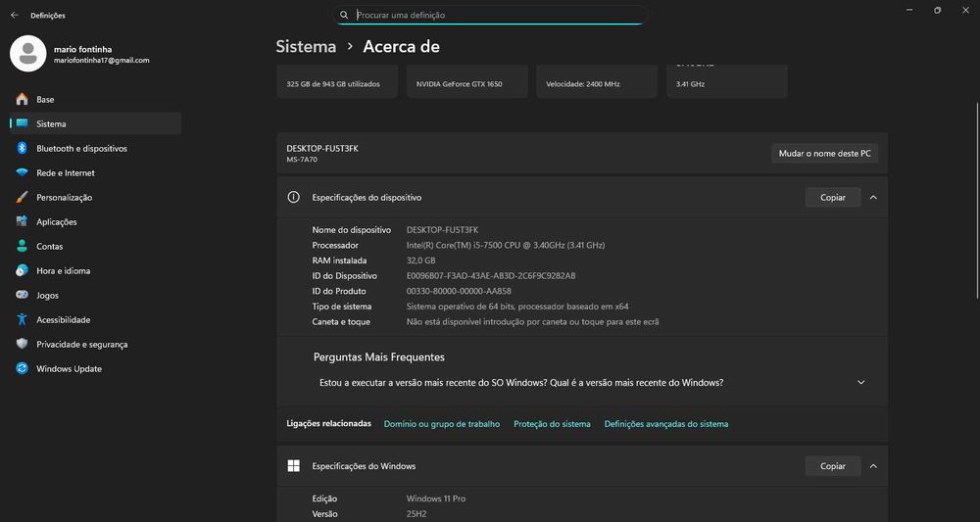Viewport: 980px width, 522px height.
Task: Click the Bluetooth icon in the sidebar
Action: (22, 148)
